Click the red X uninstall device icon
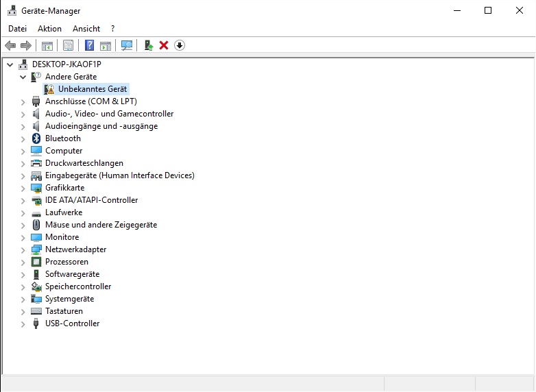The image size is (536, 392). pyautogui.click(x=164, y=45)
